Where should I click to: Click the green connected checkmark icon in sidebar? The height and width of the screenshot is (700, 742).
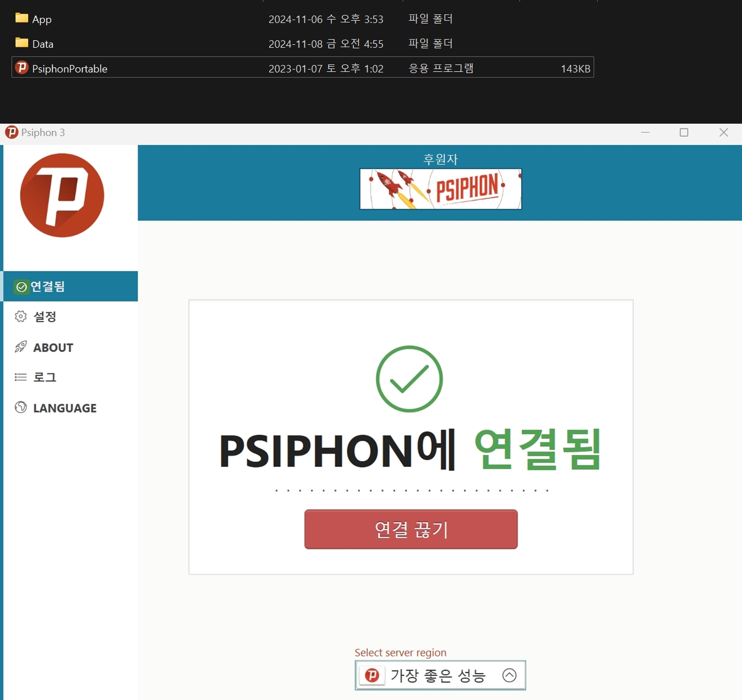[21, 287]
